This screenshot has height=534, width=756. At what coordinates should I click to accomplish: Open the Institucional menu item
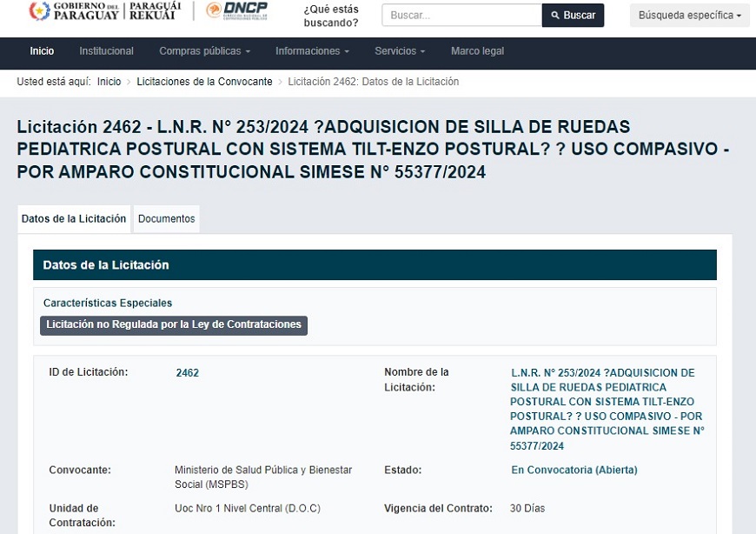click(106, 51)
